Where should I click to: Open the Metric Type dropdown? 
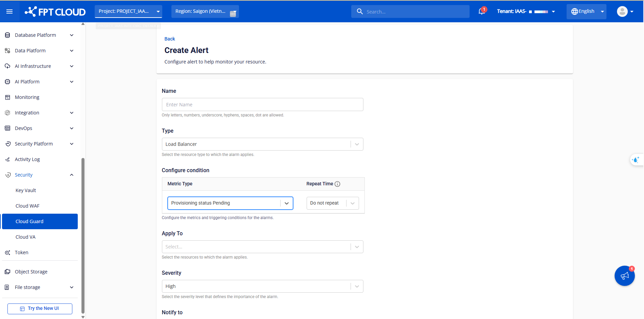230,203
